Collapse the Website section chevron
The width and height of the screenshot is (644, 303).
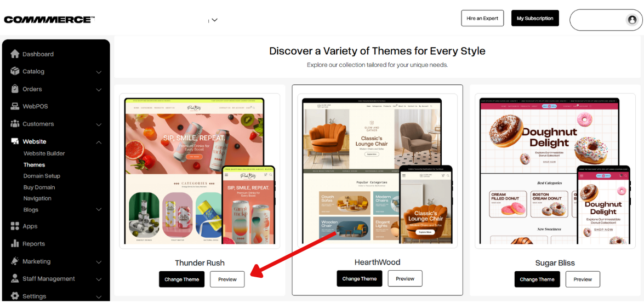(x=99, y=142)
